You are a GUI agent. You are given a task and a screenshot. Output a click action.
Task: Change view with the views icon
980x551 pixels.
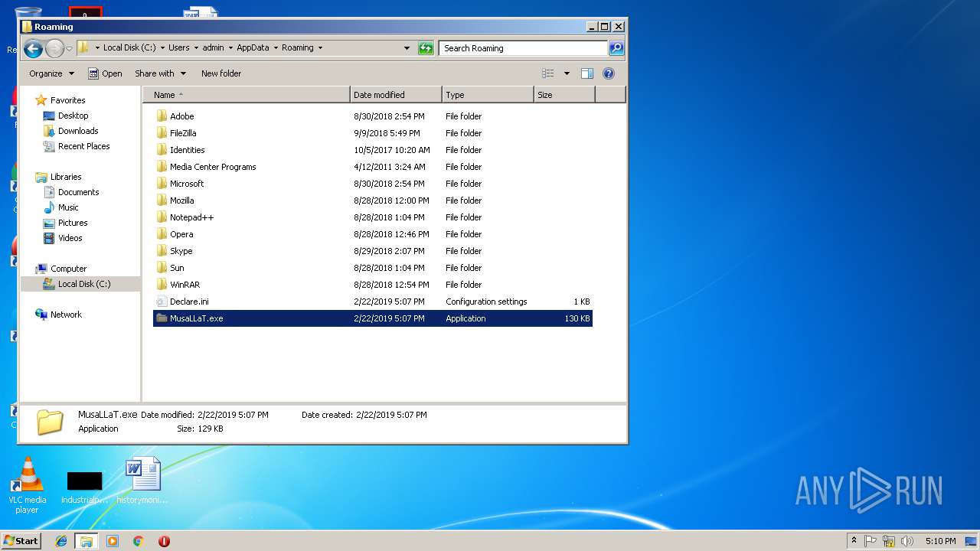coord(548,73)
